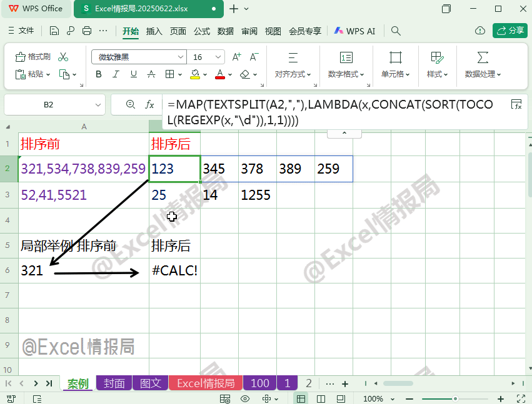This screenshot has height=404, width=532.
Task: Click the Copy icon
Action: point(64,74)
